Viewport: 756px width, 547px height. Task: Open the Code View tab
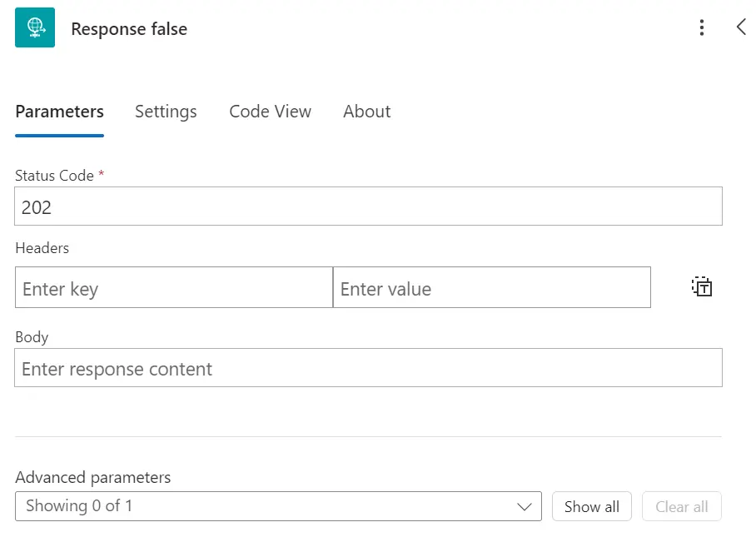click(270, 112)
